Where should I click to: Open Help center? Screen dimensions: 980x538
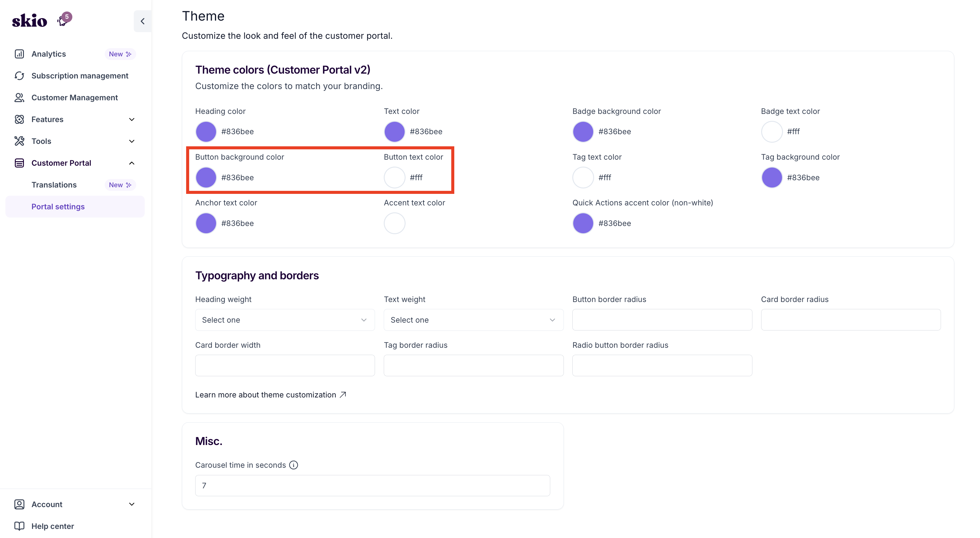click(52, 526)
